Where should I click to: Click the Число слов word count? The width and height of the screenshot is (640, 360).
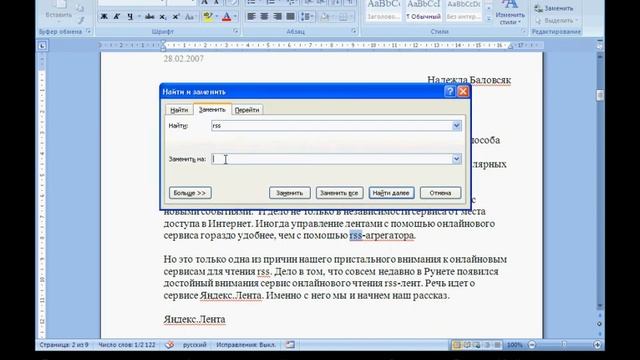coord(127,345)
